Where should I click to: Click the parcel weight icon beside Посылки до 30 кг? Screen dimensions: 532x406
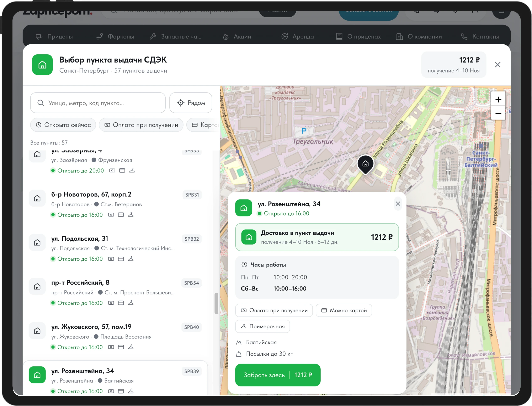(239, 354)
